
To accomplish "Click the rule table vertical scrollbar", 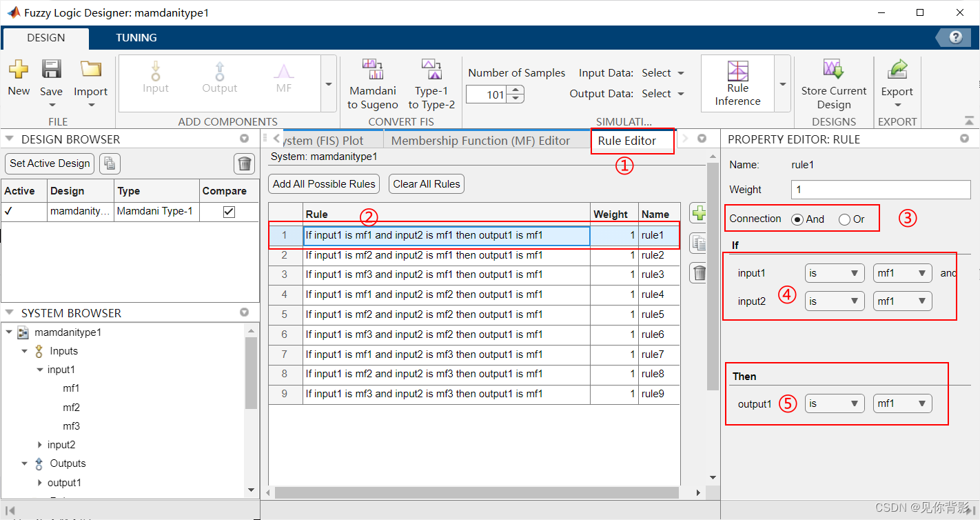I will (713, 276).
